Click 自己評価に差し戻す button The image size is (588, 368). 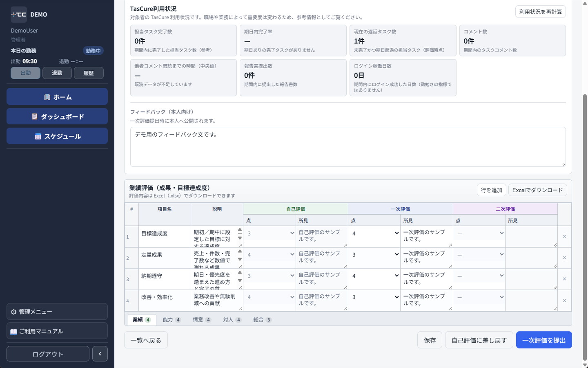point(479,340)
